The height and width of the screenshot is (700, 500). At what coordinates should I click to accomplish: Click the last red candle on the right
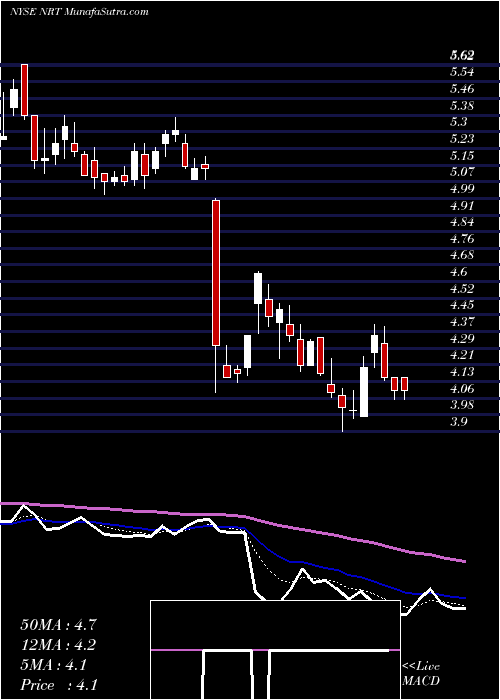click(404, 384)
